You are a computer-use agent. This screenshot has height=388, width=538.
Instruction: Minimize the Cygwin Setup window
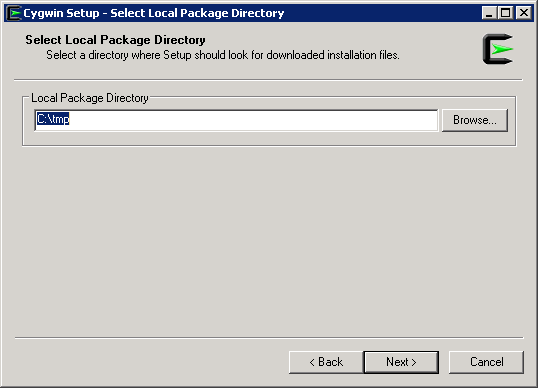pyautogui.click(x=489, y=13)
